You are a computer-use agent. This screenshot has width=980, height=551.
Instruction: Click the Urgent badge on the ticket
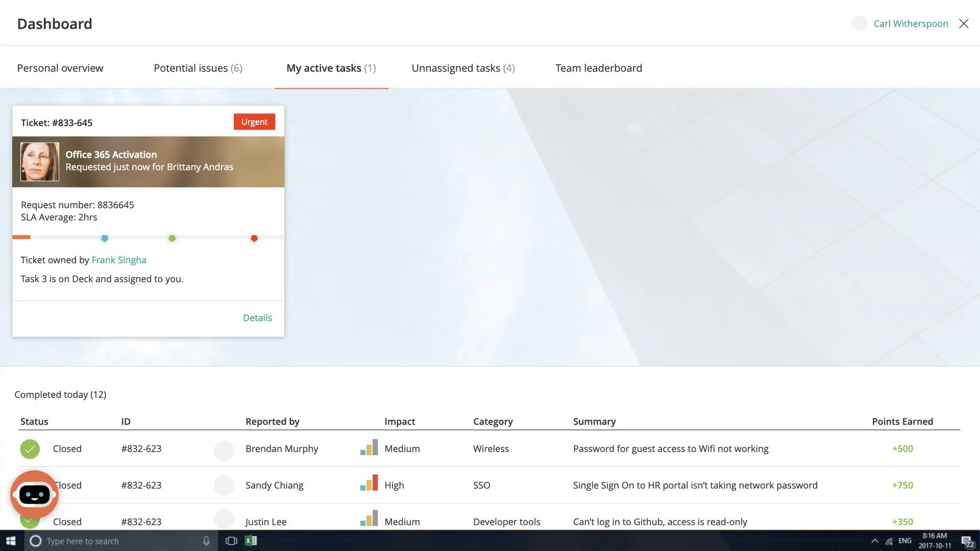tap(254, 122)
